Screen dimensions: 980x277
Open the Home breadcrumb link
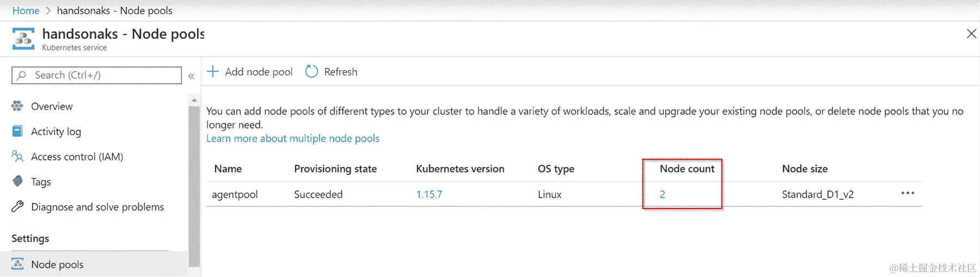pyautogui.click(x=26, y=10)
